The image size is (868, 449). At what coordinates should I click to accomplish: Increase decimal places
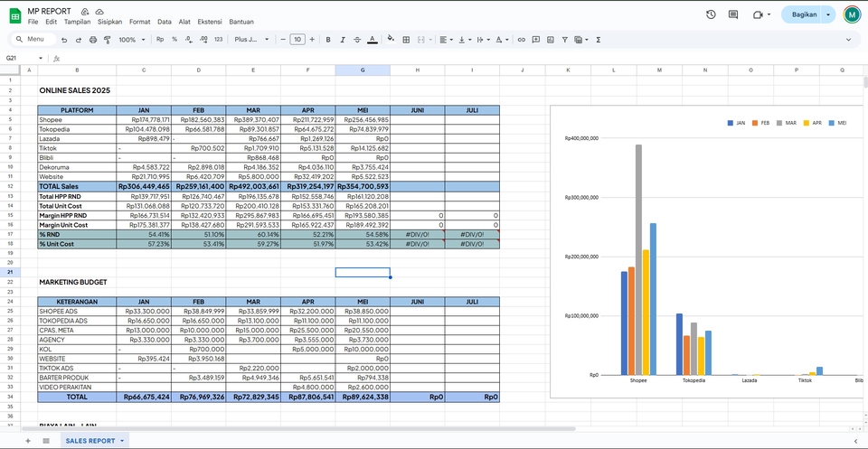(x=203, y=40)
